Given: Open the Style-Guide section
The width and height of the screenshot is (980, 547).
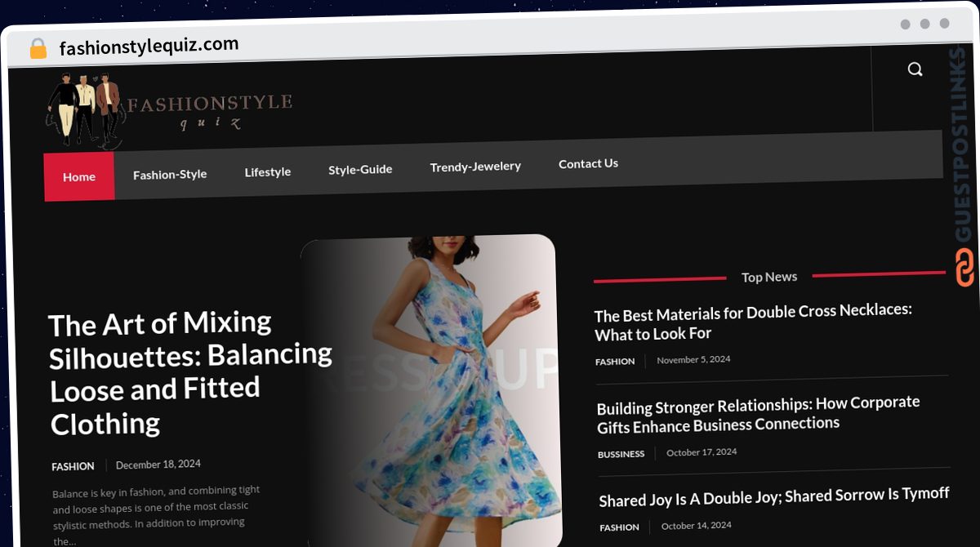Looking at the screenshot, I should pyautogui.click(x=360, y=170).
